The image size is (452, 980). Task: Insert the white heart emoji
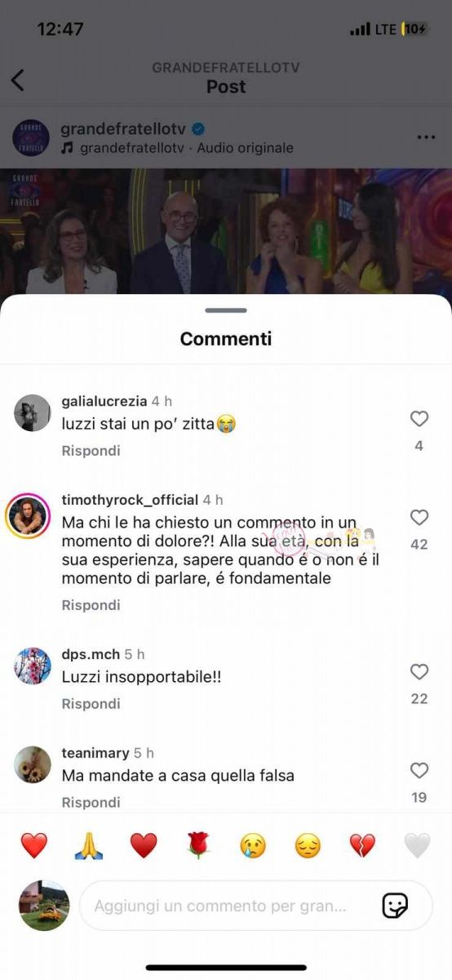[417, 845]
